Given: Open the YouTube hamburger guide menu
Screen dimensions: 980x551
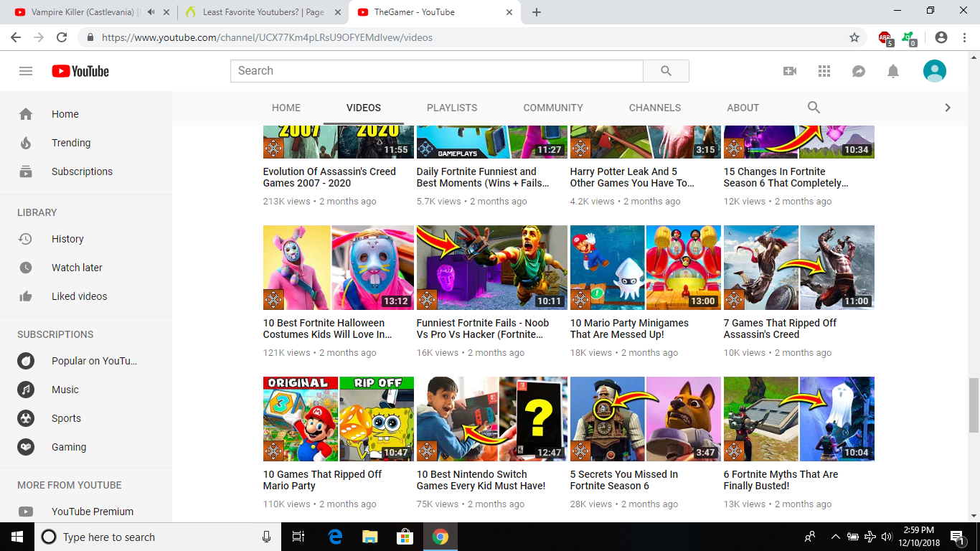Looking at the screenshot, I should pos(26,71).
